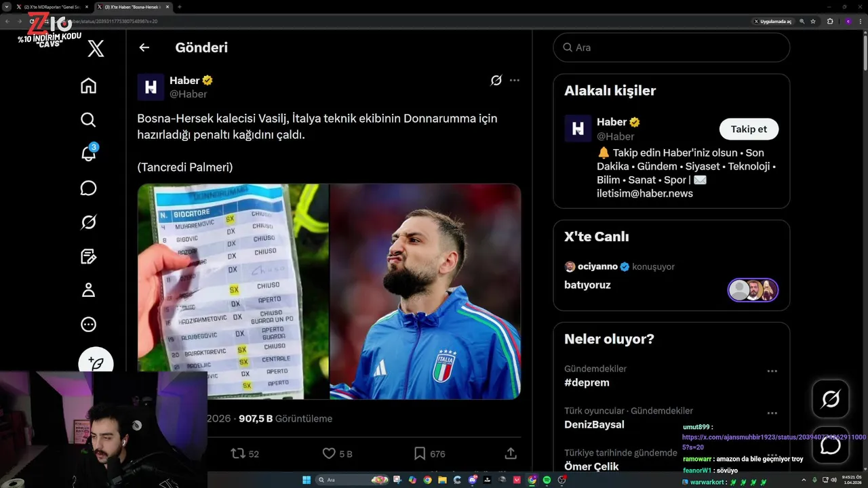Open Profile icon in the sidebar
This screenshot has width=868, height=488.
[x=88, y=290]
